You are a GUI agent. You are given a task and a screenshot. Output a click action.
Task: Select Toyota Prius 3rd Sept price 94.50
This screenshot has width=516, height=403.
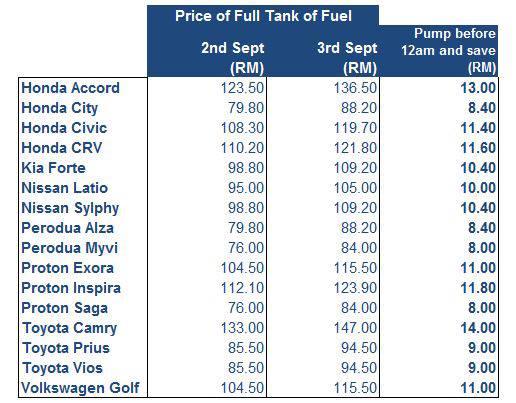pyautogui.click(x=359, y=348)
